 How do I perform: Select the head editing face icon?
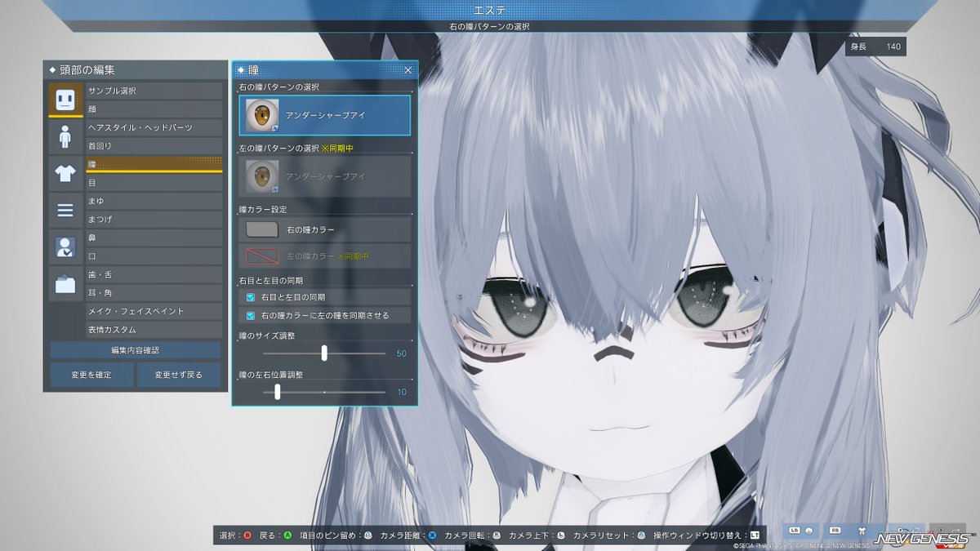tap(65, 100)
